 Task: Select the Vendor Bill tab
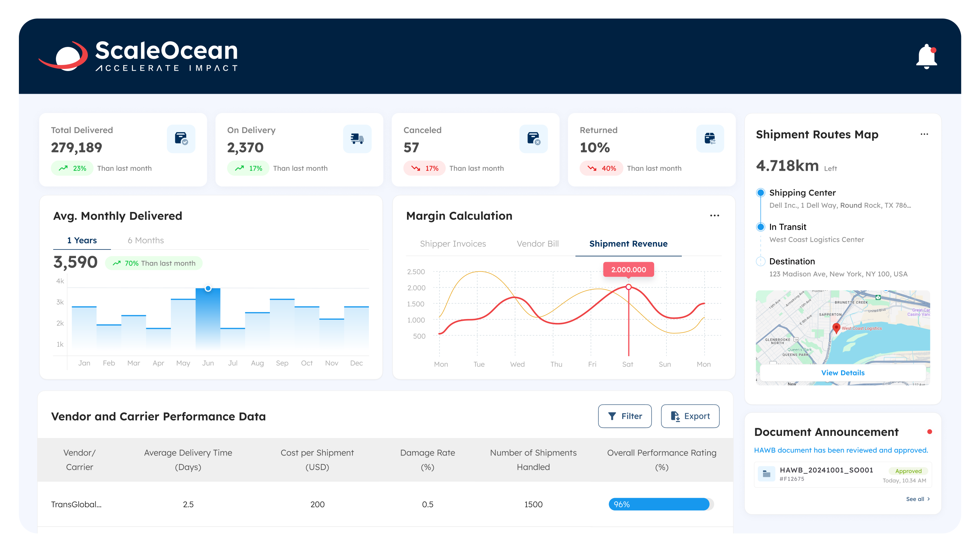(537, 244)
